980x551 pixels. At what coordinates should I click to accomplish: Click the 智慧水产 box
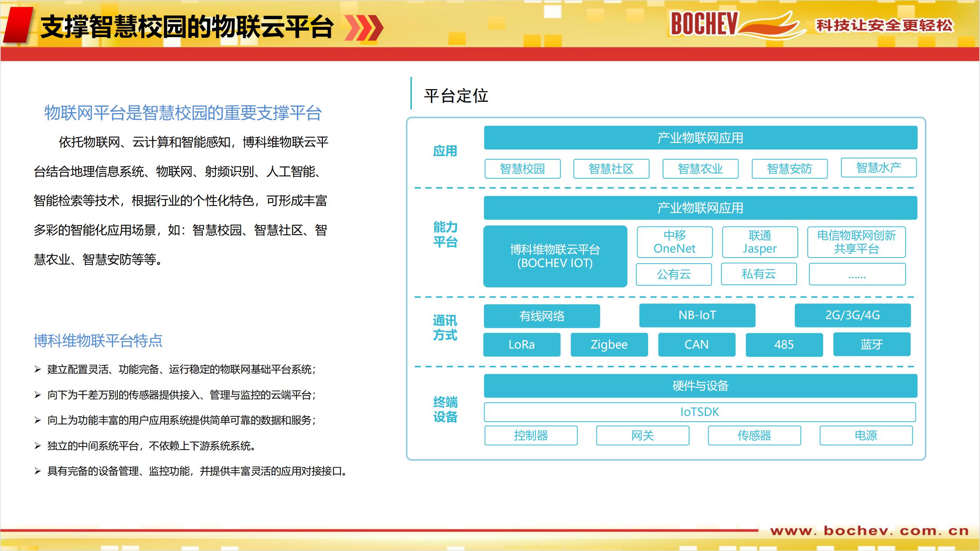[x=879, y=168]
